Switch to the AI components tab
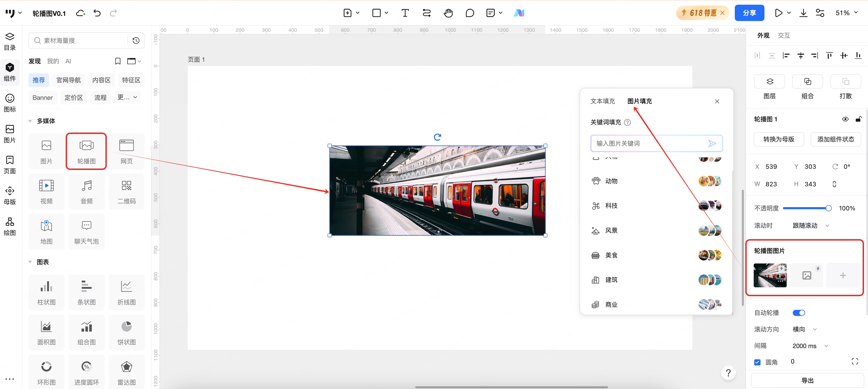Screen dimensions: 868x389 coord(68,61)
